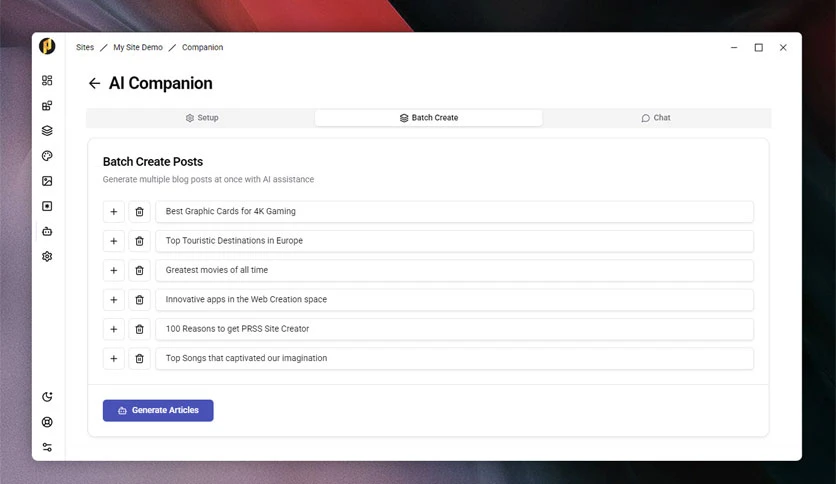This screenshot has width=836, height=484.
Task: Go back using the arrow beside AI Companion
Action: (94, 83)
